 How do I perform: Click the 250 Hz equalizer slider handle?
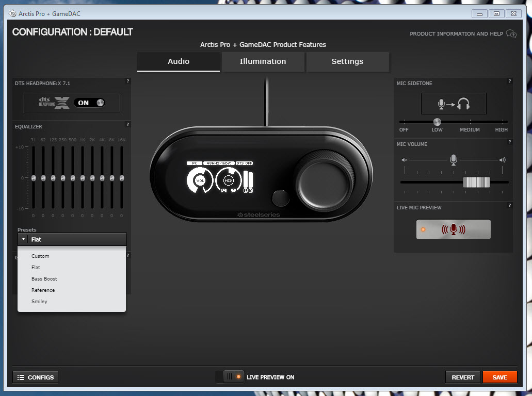click(63, 178)
